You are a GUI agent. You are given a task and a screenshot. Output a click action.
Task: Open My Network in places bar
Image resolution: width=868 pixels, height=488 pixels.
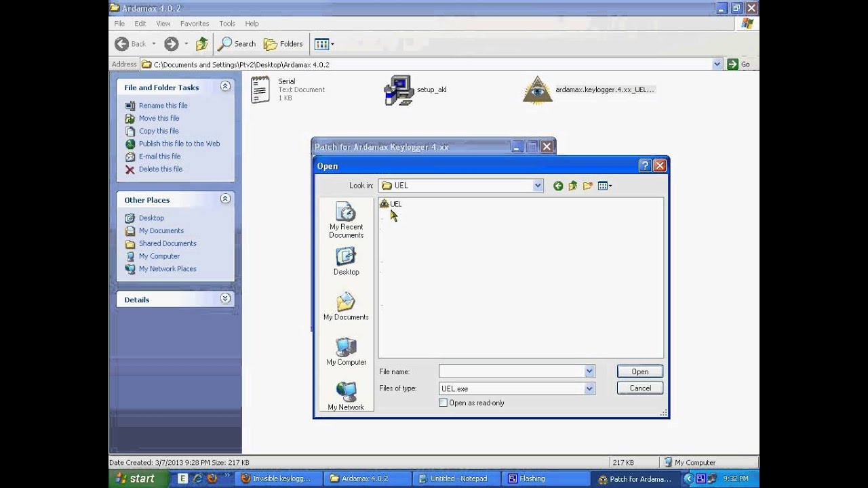pyautogui.click(x=346, y=396)
